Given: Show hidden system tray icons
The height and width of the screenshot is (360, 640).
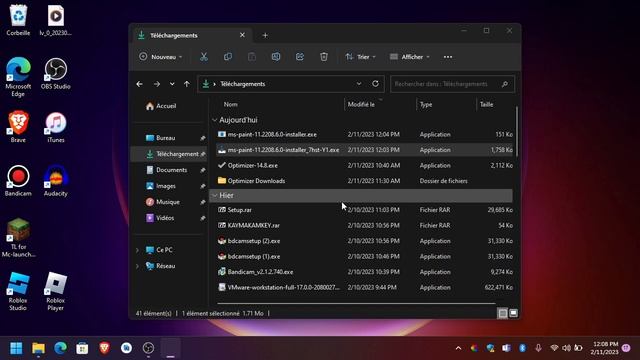Looking at the screenshot, I should (x=458, y=348).
